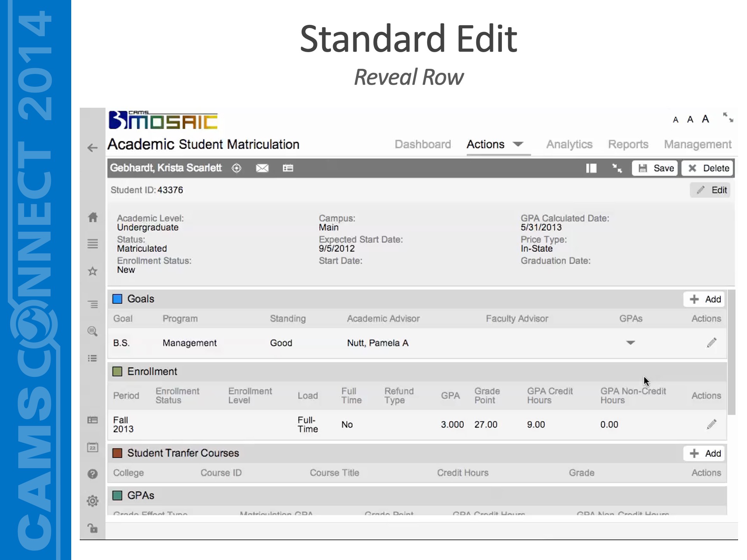Viewport: 747px width, 560px height.
Task: Expand the GPAs dropdown arrow in Goals row
Action: (630, 343)
